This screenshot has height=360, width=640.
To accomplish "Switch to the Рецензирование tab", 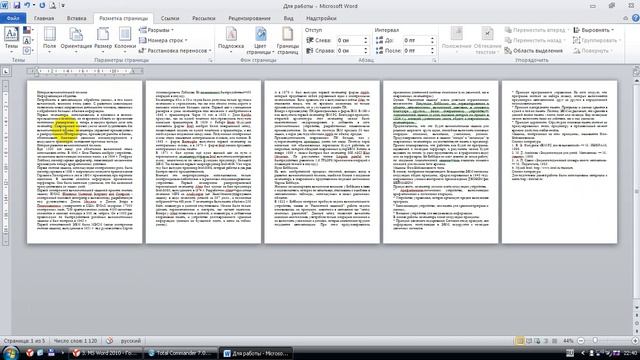I will [249, 18].
